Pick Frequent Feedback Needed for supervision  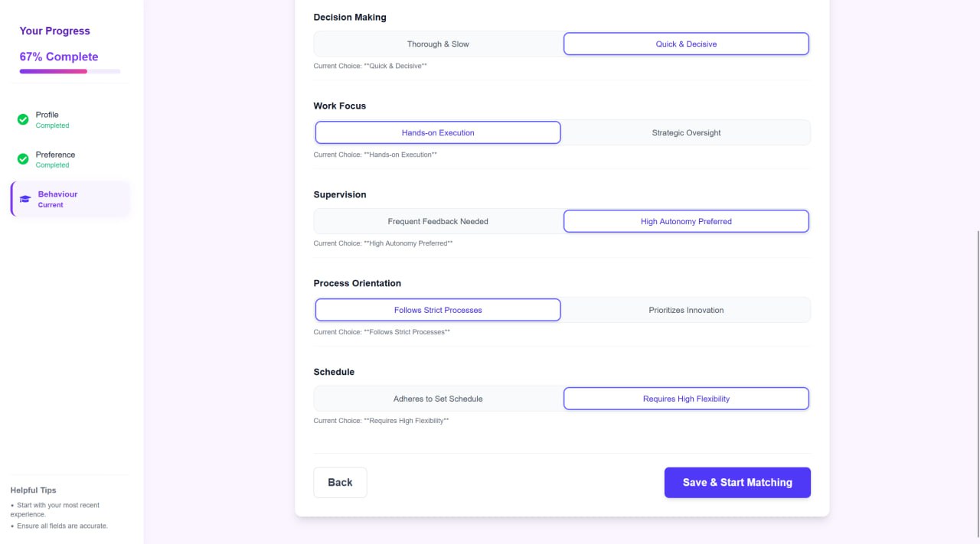pyautogui.click(x=438, y=221)
